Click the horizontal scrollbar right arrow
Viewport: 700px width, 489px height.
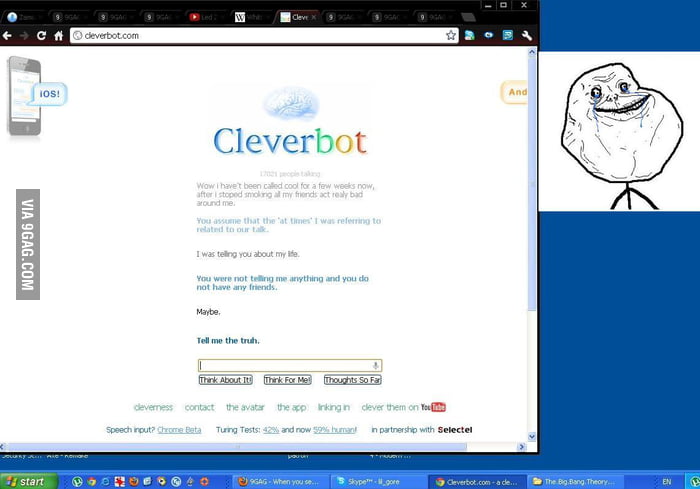point(521,447)
